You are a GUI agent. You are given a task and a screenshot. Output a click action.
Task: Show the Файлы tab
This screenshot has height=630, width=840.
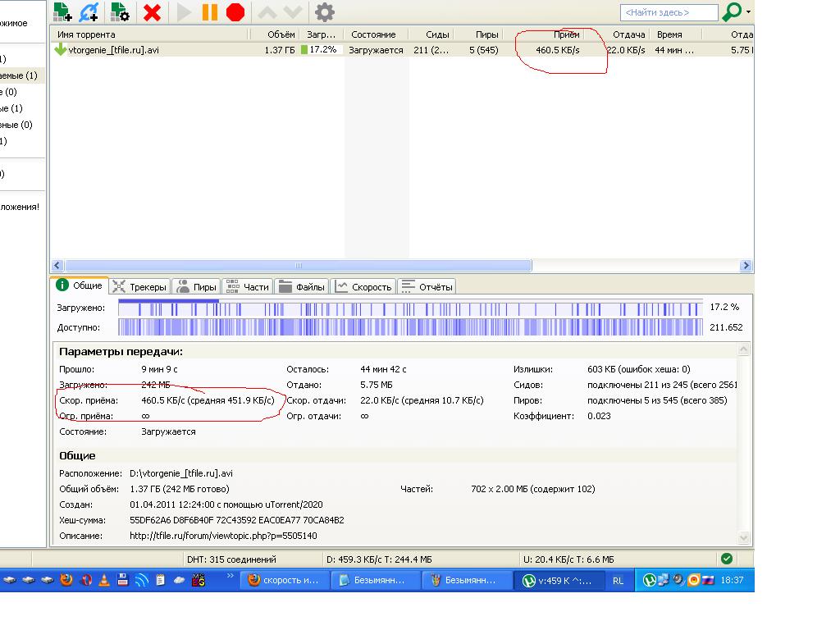(x=302, y=286)
